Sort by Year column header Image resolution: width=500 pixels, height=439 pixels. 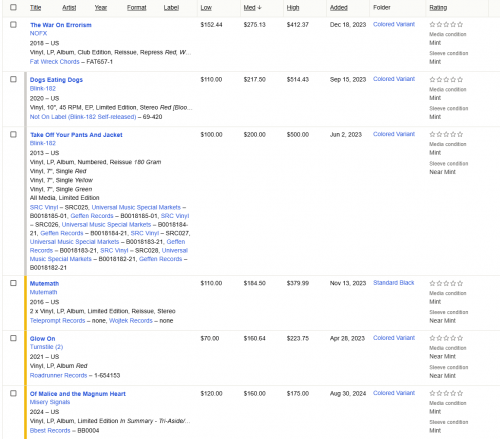[101, 8]
